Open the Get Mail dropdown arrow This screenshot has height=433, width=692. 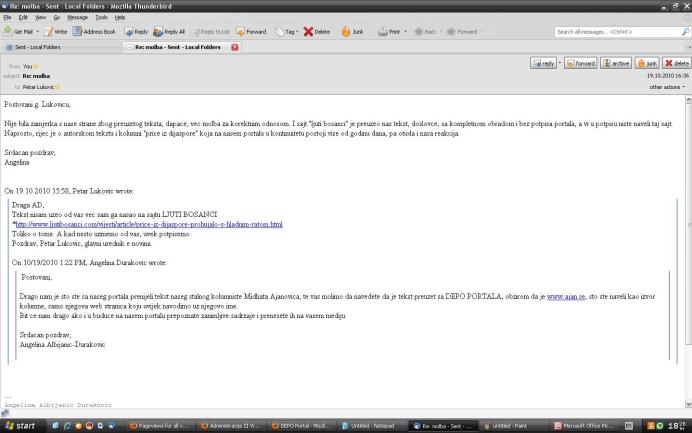[36, 32]
